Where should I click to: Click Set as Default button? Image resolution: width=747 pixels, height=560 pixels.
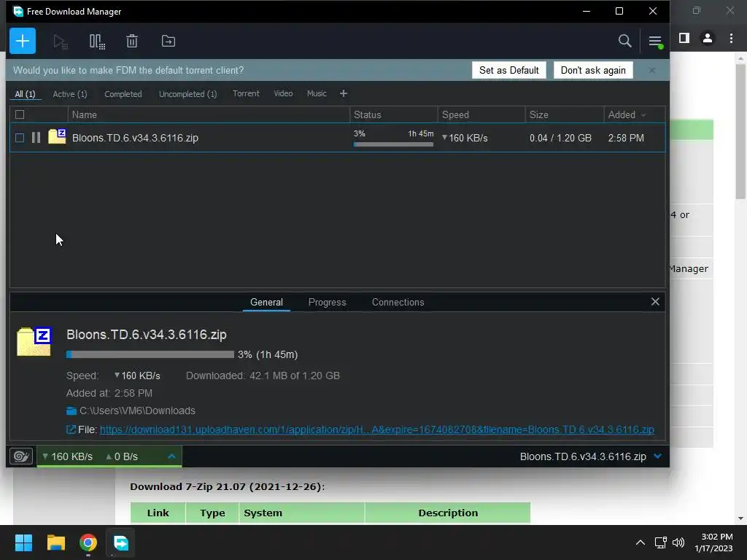coord(508,70)
